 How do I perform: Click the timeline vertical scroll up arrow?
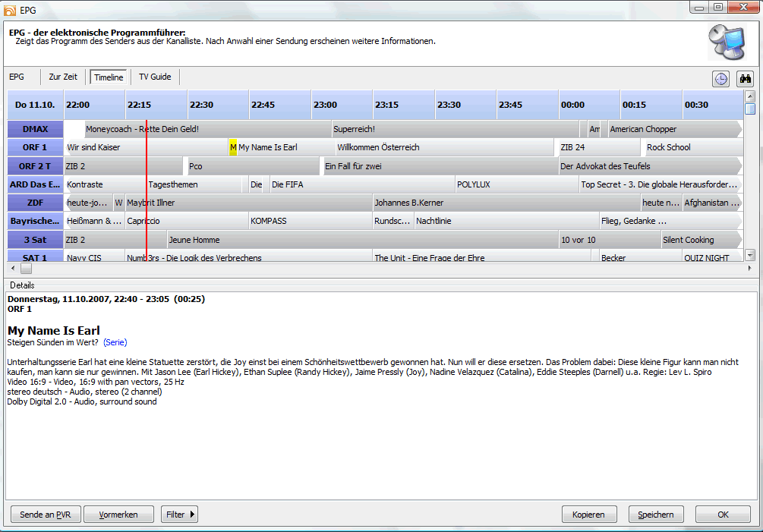click(750, 96)
